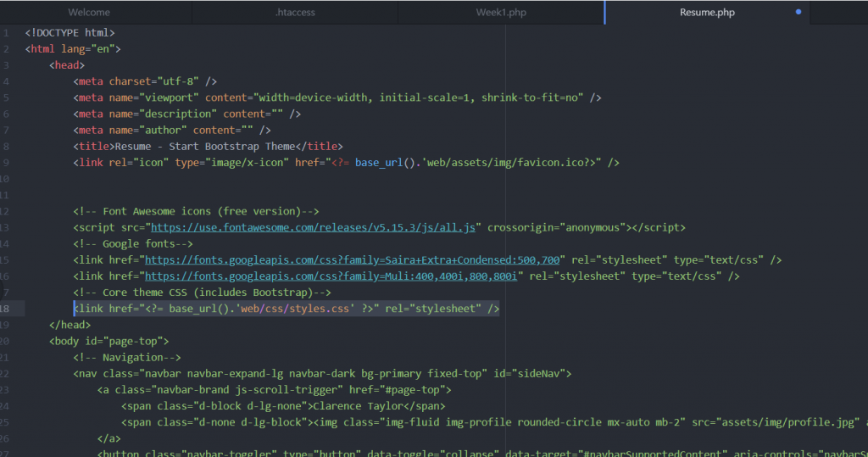The image size is (868, 457).
Task: Click the meta viewport line
Action: 337,98
